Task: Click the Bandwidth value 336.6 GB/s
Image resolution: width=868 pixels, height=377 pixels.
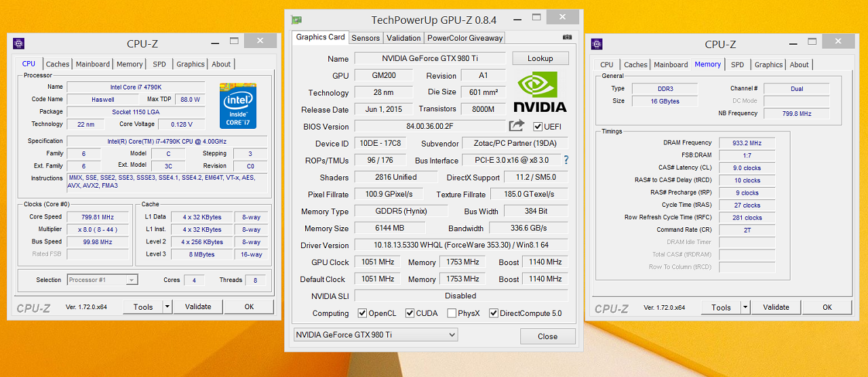Action: [x=528, y=228]
